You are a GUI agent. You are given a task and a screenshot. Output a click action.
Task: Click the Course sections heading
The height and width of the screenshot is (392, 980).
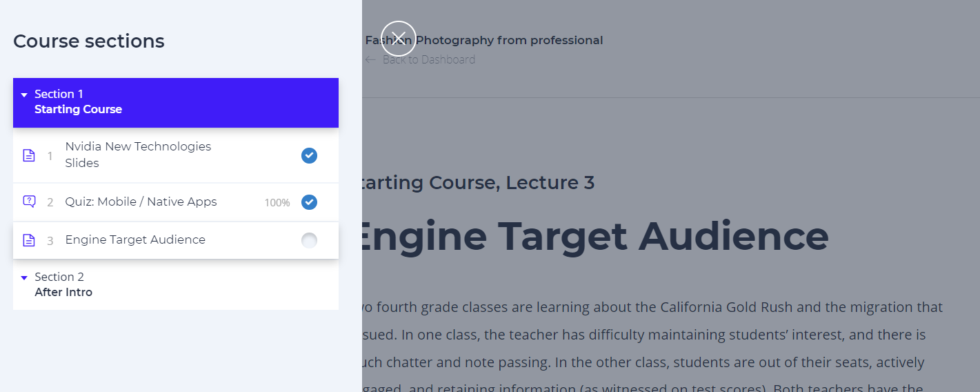point(88,41)
